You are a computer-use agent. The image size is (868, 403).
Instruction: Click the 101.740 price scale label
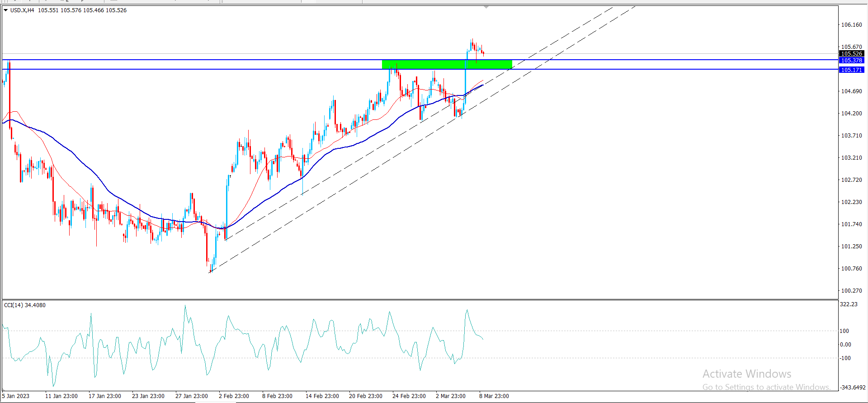(x=851, y=224)
